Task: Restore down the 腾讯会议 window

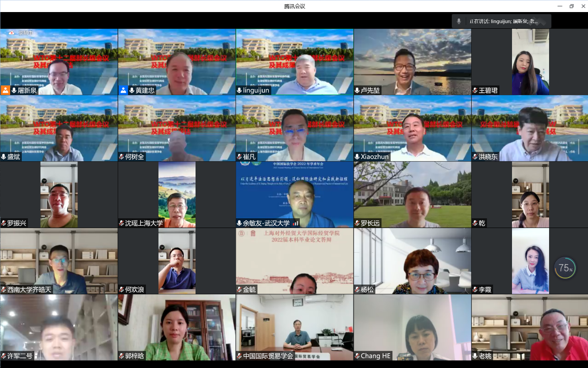Action: click(571, 6)
